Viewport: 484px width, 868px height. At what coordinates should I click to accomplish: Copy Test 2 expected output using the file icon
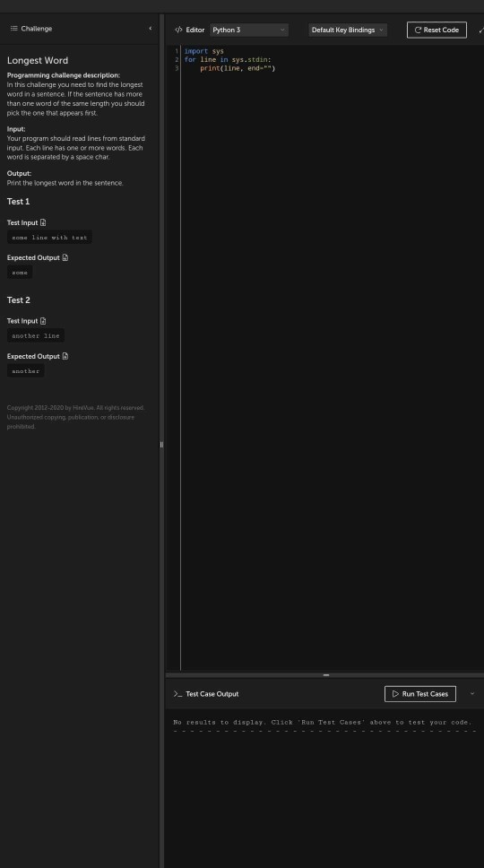65,356
